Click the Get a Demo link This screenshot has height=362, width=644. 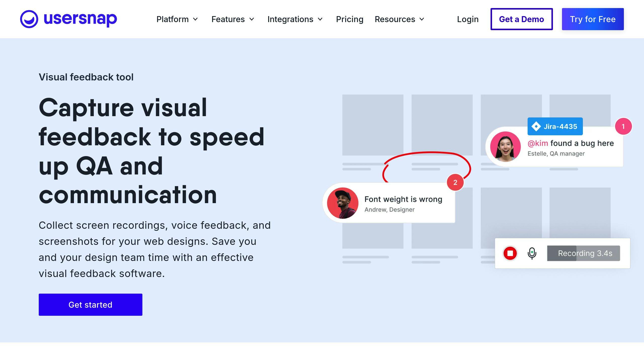(x=521, y=19)
